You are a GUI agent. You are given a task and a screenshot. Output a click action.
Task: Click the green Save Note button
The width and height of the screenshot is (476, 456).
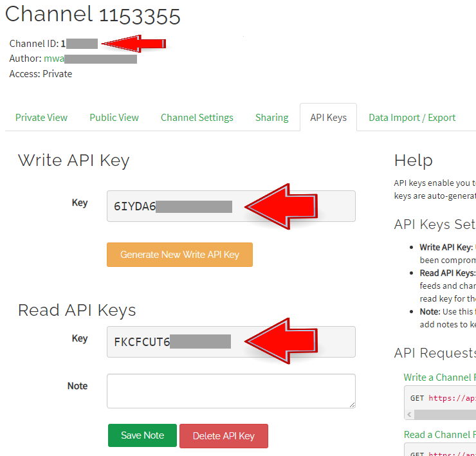tap(142, 435)
